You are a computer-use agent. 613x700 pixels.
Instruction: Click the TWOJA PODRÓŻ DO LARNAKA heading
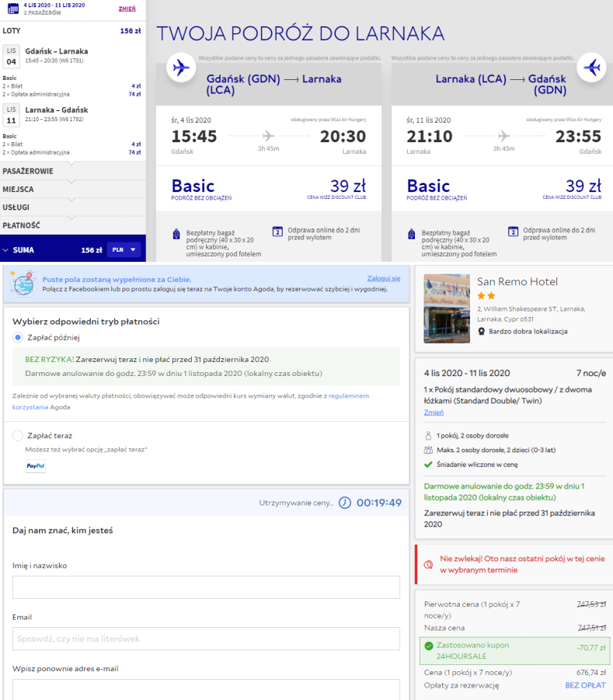click(301, 34)
